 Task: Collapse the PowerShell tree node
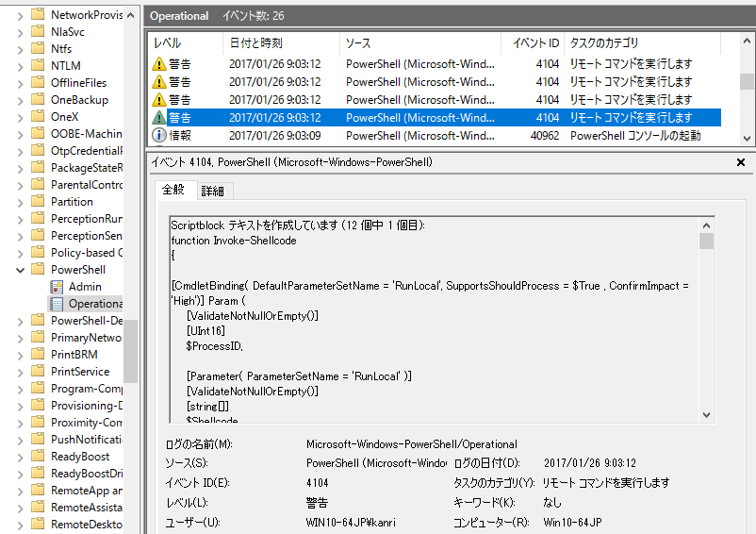tap(21, 270)
